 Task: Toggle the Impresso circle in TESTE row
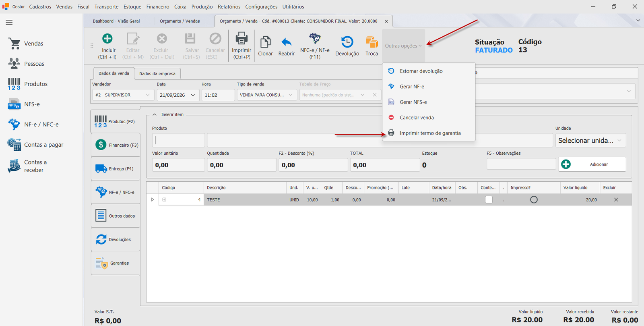click(x=534, y=199)
